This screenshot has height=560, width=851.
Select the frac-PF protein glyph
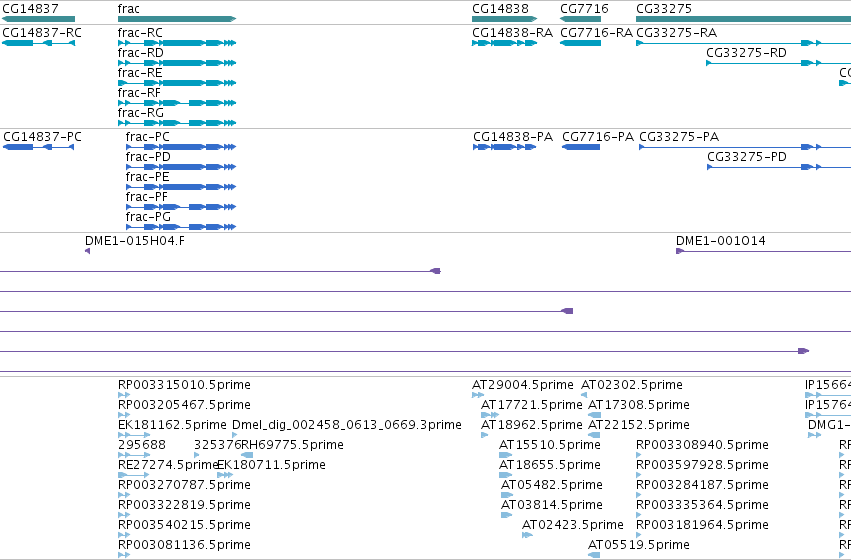tap(181, 207)
